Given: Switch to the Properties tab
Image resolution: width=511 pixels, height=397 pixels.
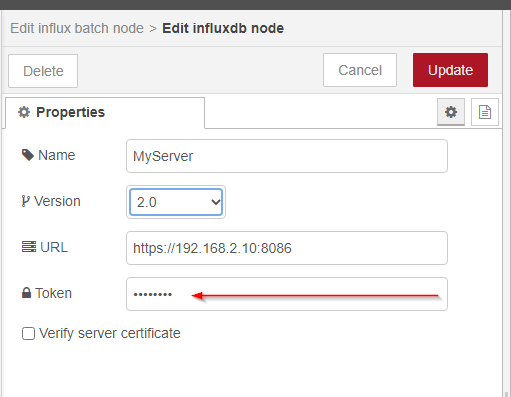Looking at the screenshot, I should 105,113.
